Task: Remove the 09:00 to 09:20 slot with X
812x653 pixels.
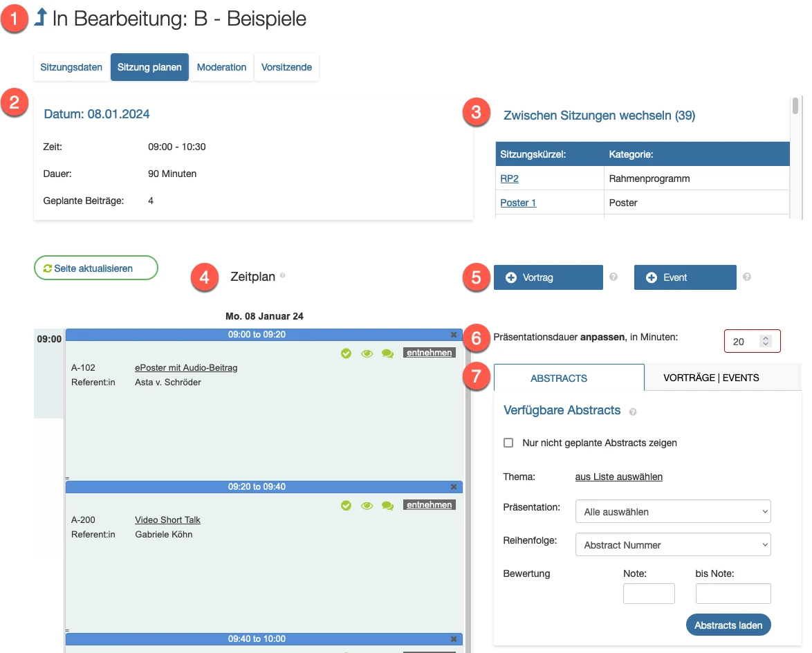Action: coord(454,335)
